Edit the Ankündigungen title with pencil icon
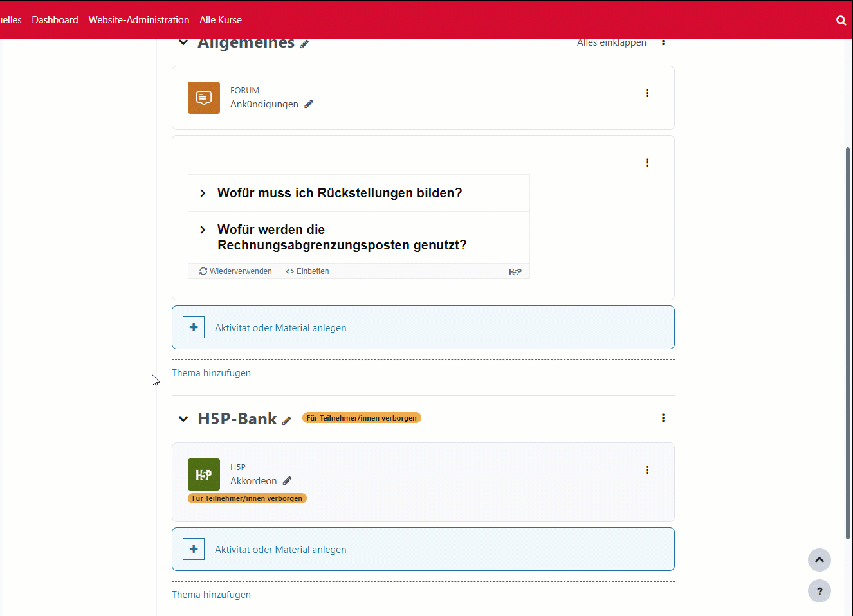Viewport: 853px width, 616px height. click(309, 104)
